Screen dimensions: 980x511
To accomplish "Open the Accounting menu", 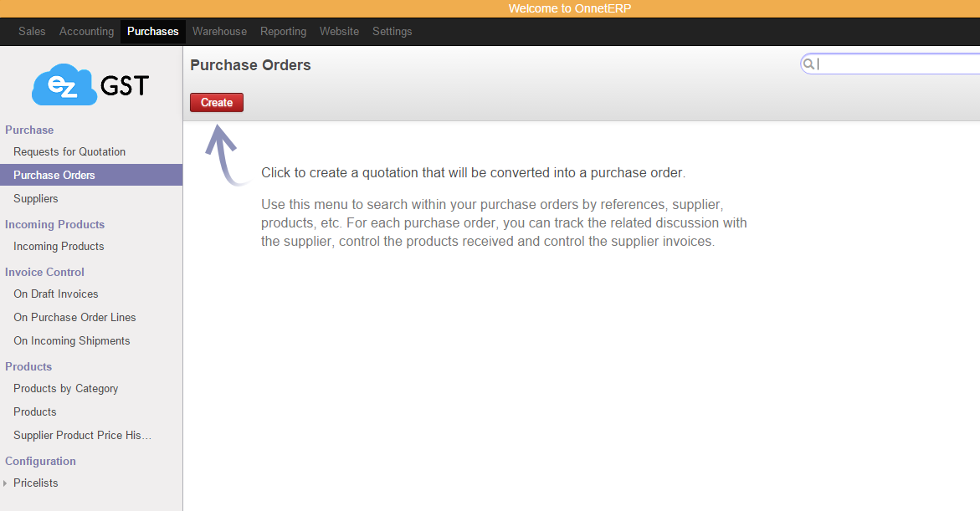I will tap(86, 31).
